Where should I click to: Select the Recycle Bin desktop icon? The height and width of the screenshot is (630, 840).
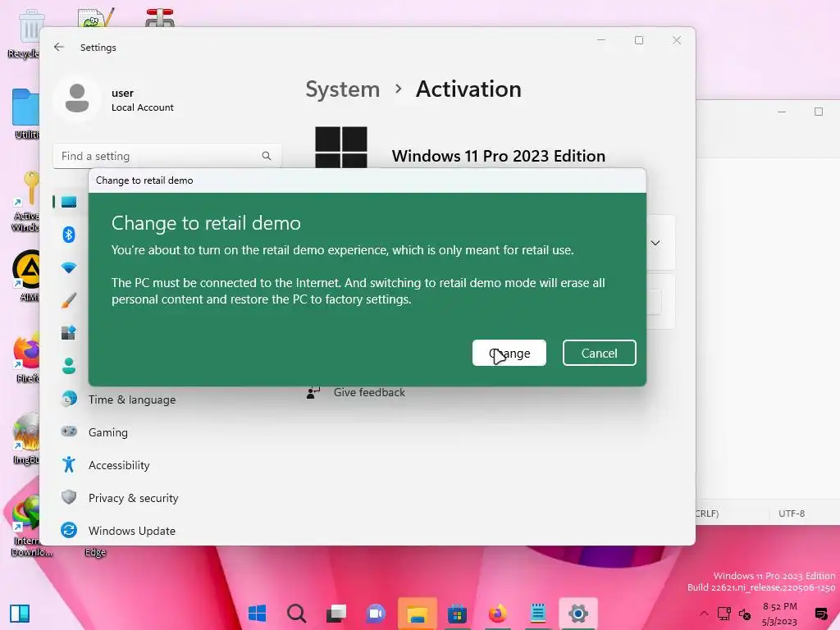[25, 34]
